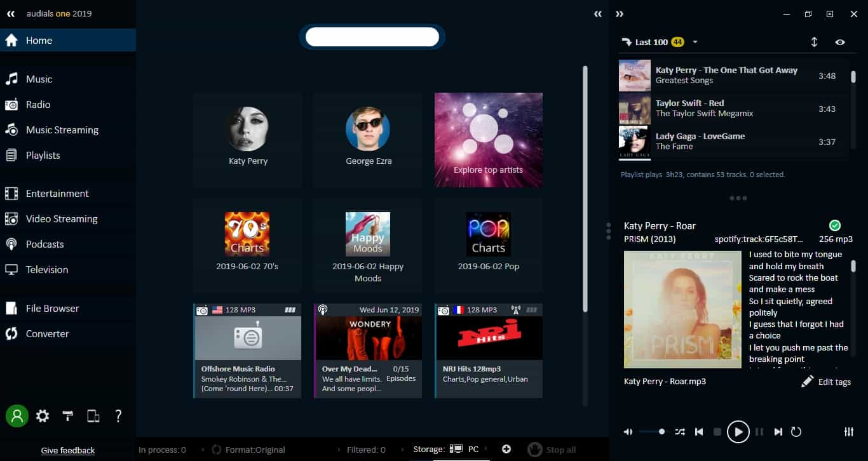Select Playlists in the sidebar
The height and width of the screenshot is (461, 868).
point(68,155)
